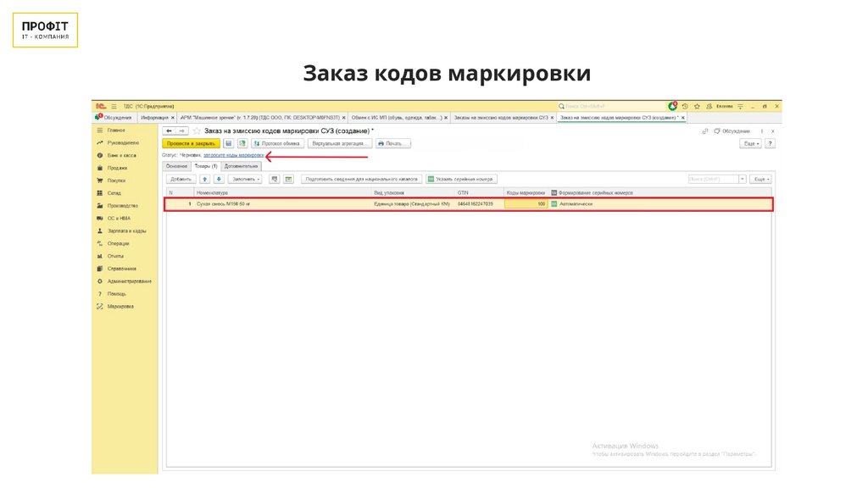Open favorites star icon in title bar
The height and width of the screenshot is (488, 868).
click(x=697, y=106)
